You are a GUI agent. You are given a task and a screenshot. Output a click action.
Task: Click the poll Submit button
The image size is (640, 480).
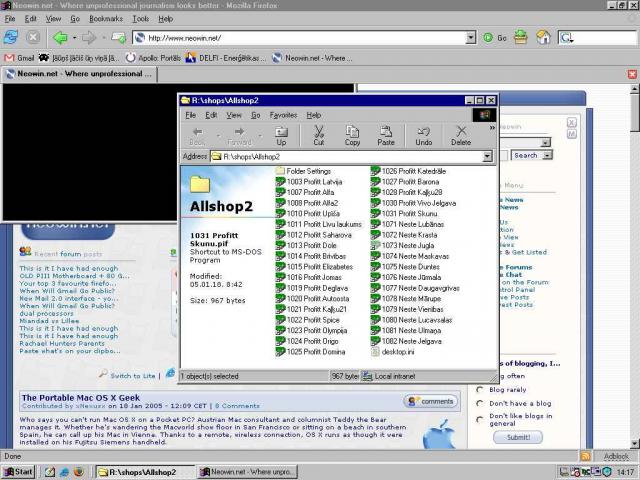pos(518,437)
